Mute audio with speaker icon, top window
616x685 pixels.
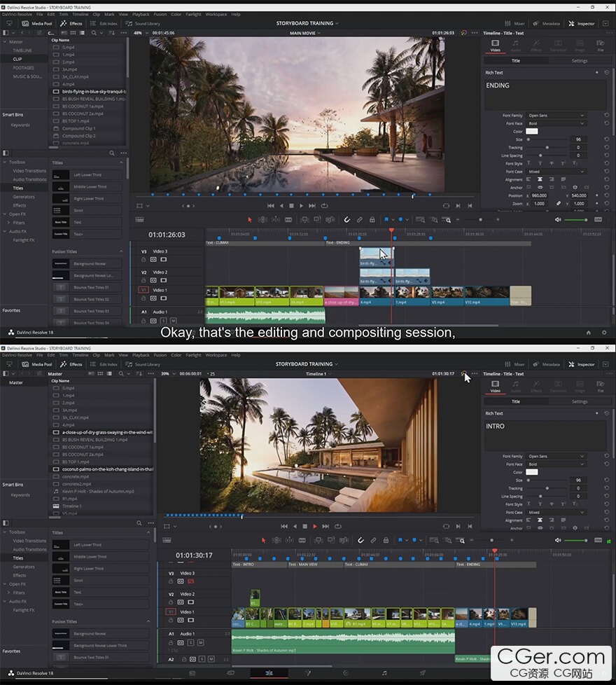click(557, 220)
